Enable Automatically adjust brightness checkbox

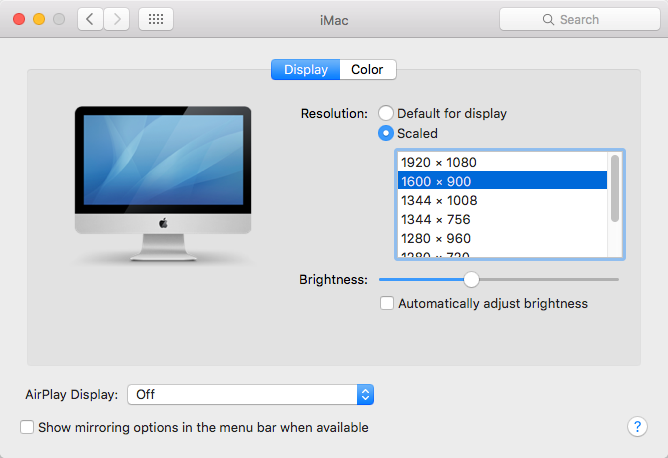tap(387, 303)
